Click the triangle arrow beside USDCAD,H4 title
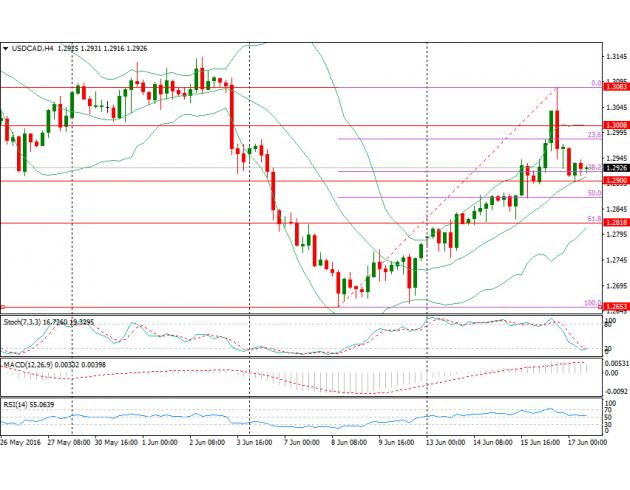The image size is (630, 490). (x=5, y=48)
